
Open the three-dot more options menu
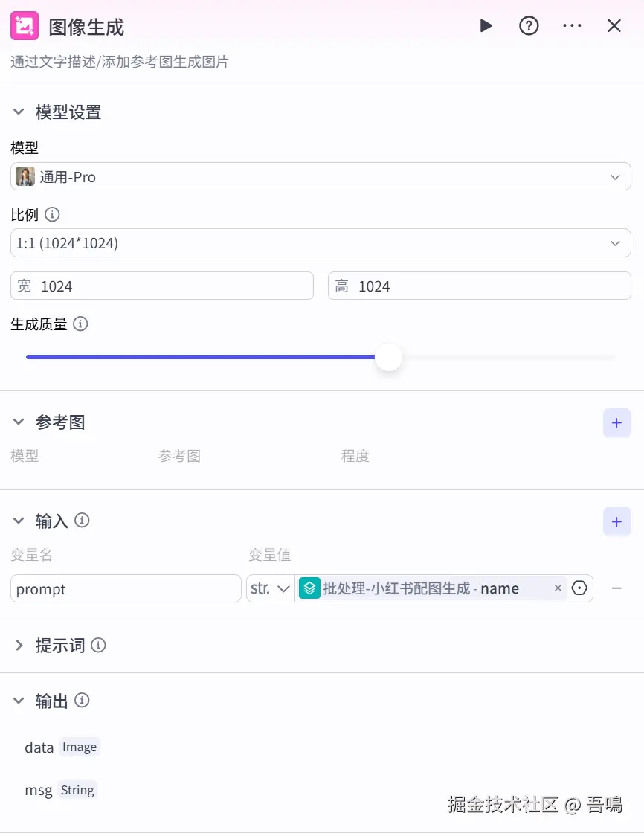coord(572,25)
